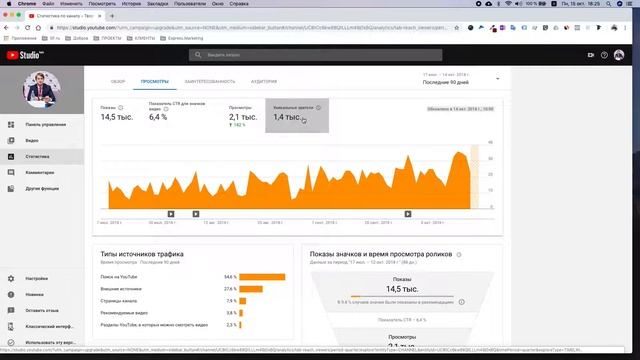Open the account avatar in top right
The image size is (640, 360).
619,55
